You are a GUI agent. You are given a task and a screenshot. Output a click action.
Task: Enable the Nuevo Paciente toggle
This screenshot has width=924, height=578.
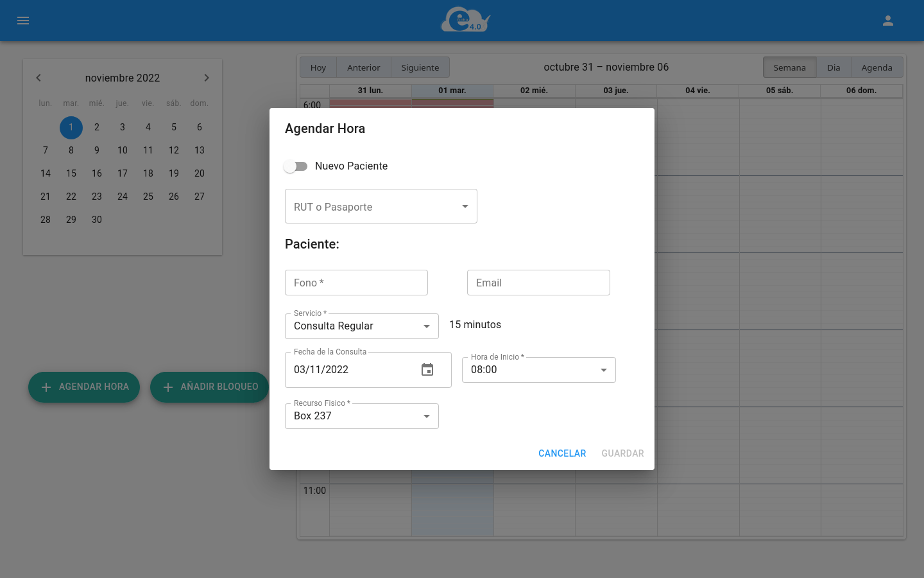coord(296,166)
